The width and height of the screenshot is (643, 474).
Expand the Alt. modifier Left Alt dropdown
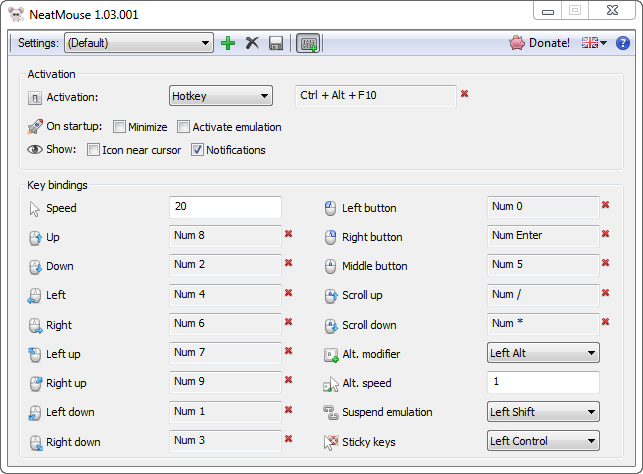[x=543, y=353]
